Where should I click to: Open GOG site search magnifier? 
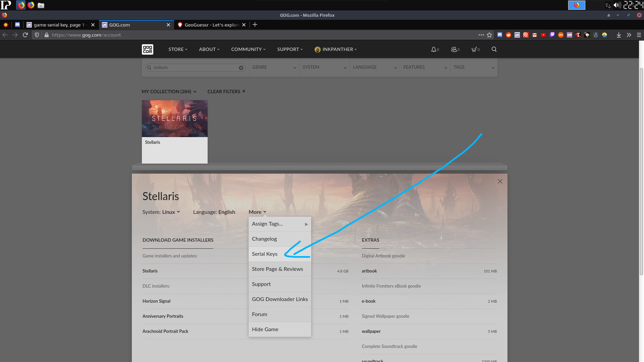pyautogui.click(x=494, y=49)
